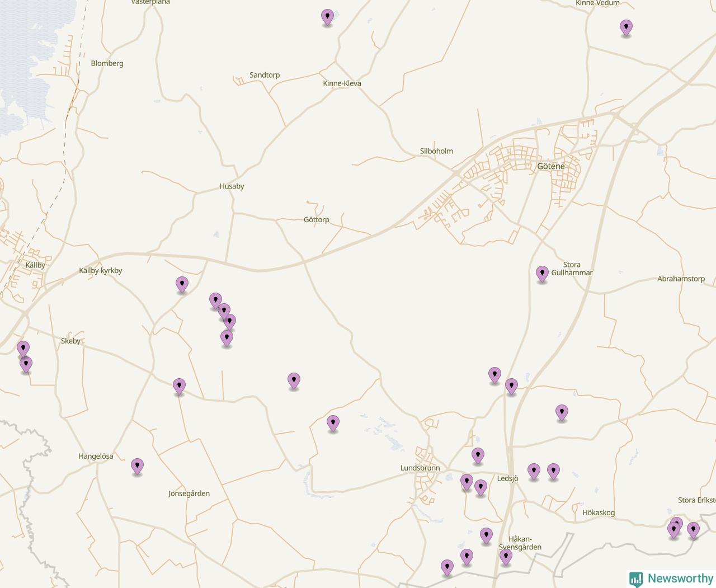Click the Göttorp label
The image size is (716, 588).
pyautogui.click(x=317, y=220)
